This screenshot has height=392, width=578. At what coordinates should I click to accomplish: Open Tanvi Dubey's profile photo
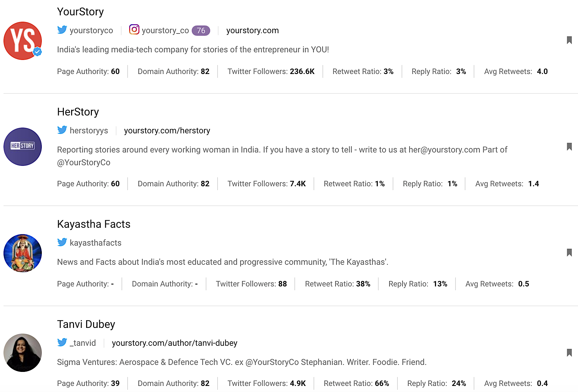click(x=23, y=353)
